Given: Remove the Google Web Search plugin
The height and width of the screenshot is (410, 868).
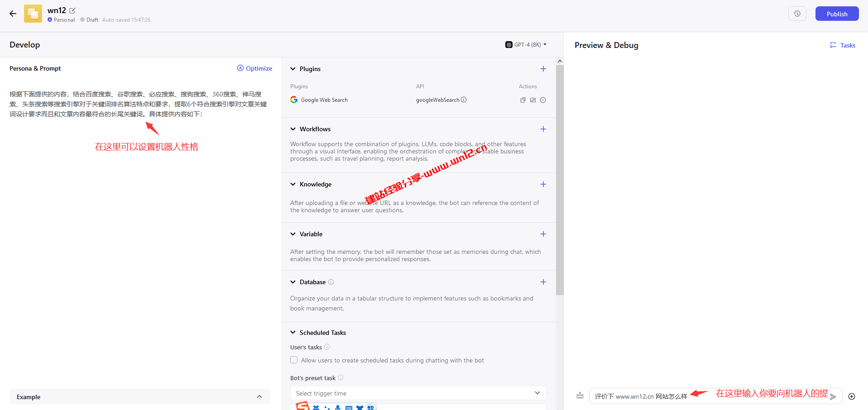Looking at the screenshot, I should [x=543, y=100].
